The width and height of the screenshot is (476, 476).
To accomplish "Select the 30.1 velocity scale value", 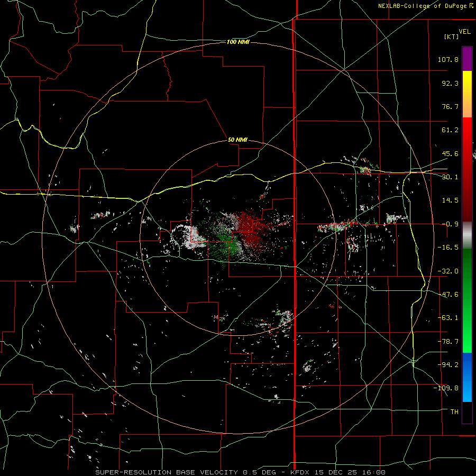I will pos(450,177).
